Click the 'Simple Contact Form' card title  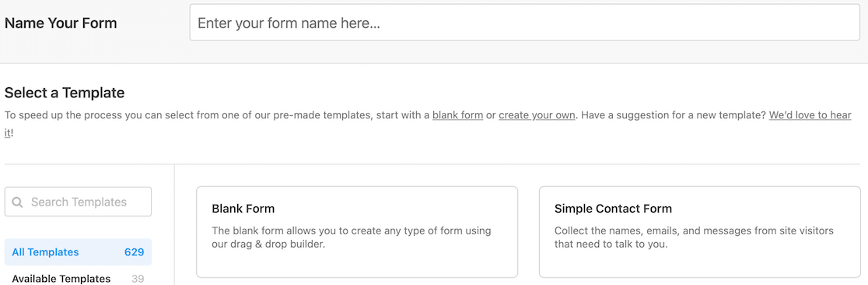613,209
